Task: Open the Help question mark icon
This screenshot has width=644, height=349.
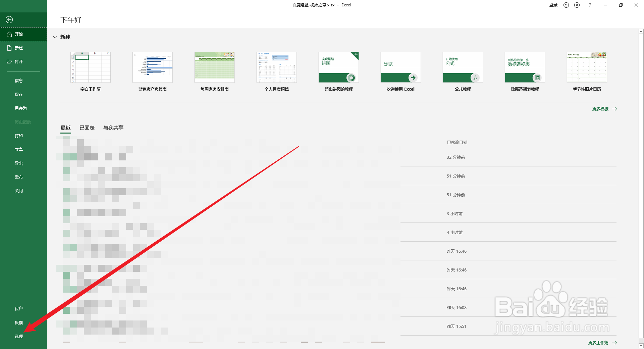Action: point(590,5)
